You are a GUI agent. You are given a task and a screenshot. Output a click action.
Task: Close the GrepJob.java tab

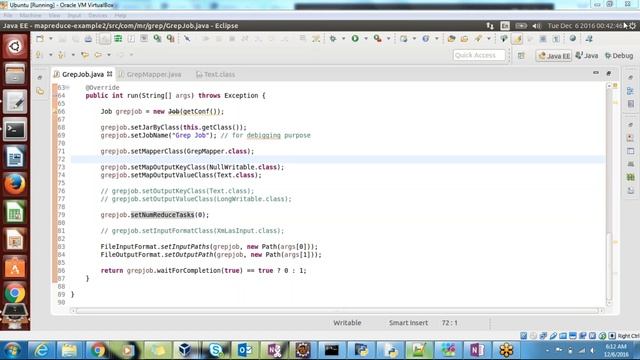(109, 74)
